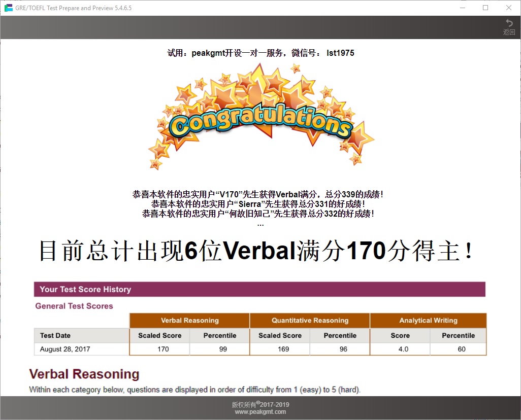Click the Verbal Reasoning section heading
521x420 pixels.
coord(84,374)
